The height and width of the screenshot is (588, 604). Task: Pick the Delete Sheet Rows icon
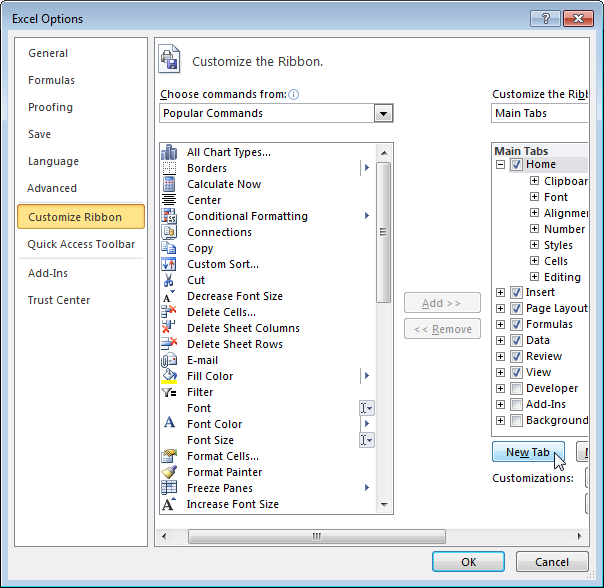click(169, 344)
